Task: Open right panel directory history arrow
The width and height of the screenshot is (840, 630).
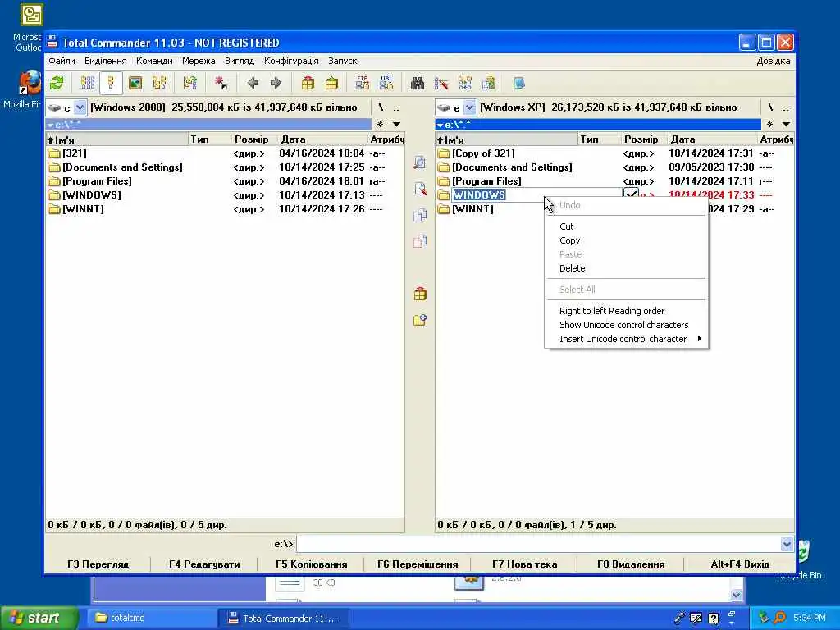Action: [786, 125]
